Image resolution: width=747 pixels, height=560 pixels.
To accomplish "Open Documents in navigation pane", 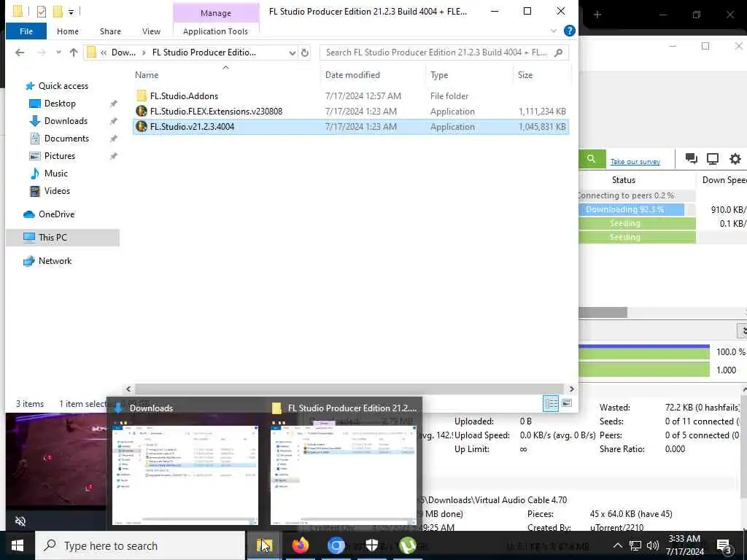I will 66,139.
